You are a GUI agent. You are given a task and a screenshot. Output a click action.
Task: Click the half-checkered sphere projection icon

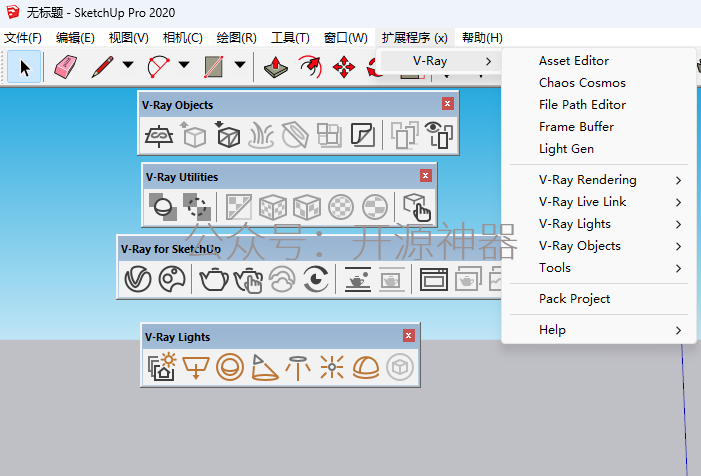(375, 207)
